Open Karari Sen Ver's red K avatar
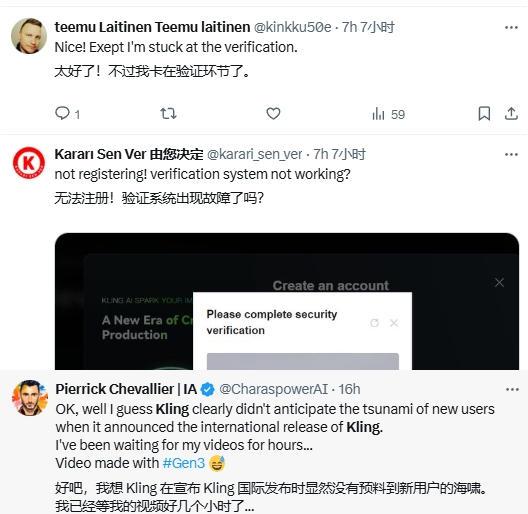 pos(29,163)
